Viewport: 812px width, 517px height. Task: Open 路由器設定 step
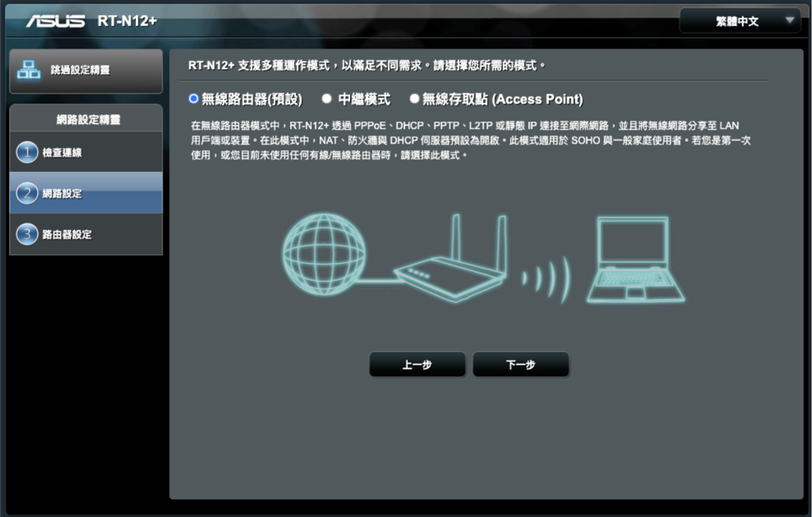tap(86, 233)
